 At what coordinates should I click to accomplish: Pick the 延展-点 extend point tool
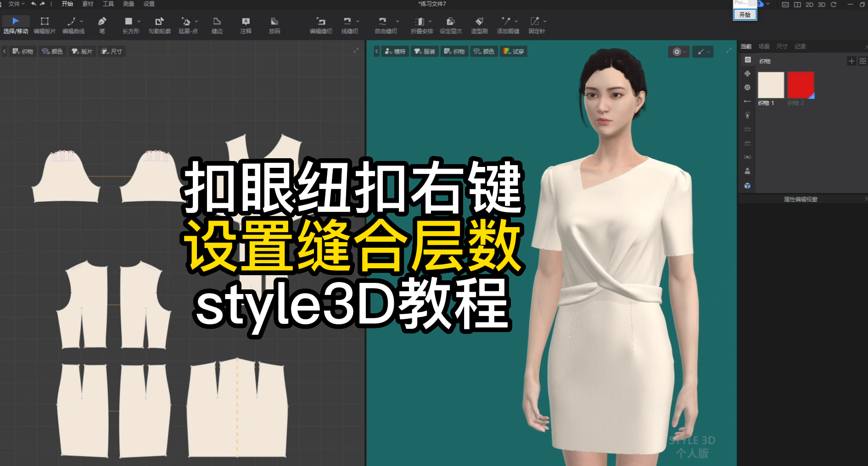point(188,25)
